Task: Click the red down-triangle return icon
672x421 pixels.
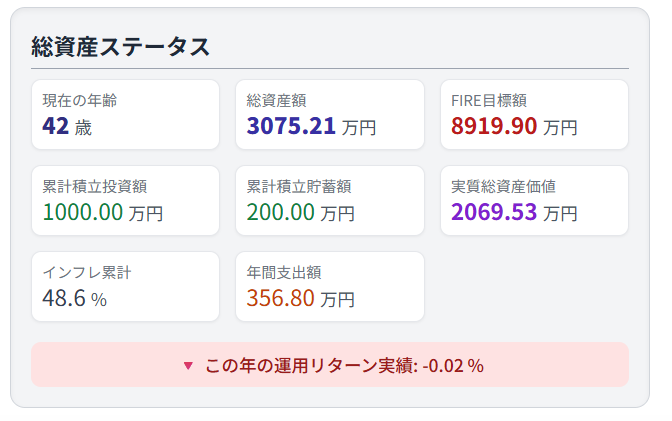Action: 188,366
